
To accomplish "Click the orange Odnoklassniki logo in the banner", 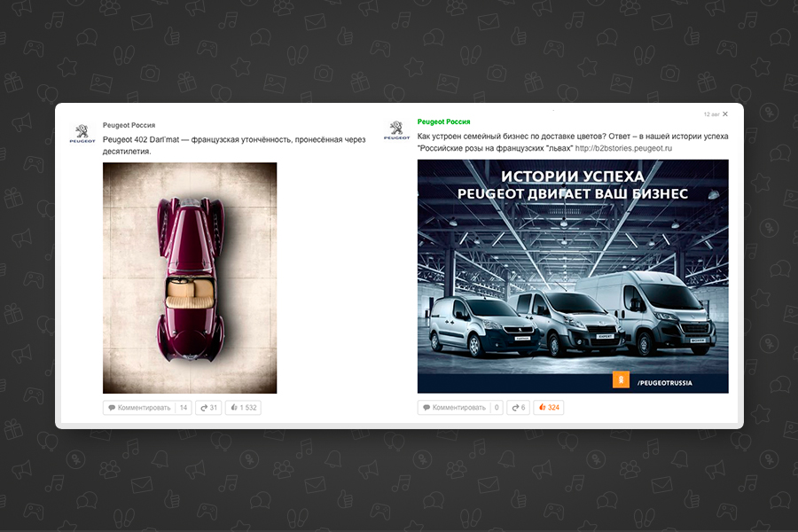I will click(x=621, y=379).
